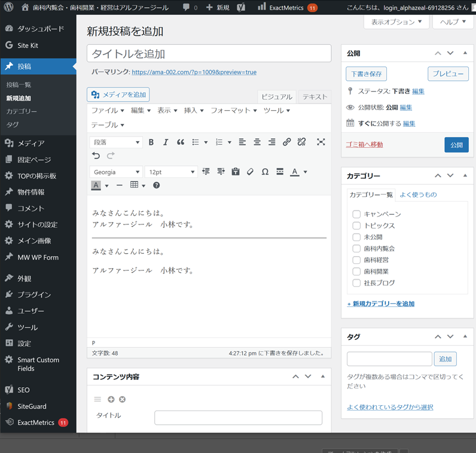Insert special character with omega icon

point(265,172)
